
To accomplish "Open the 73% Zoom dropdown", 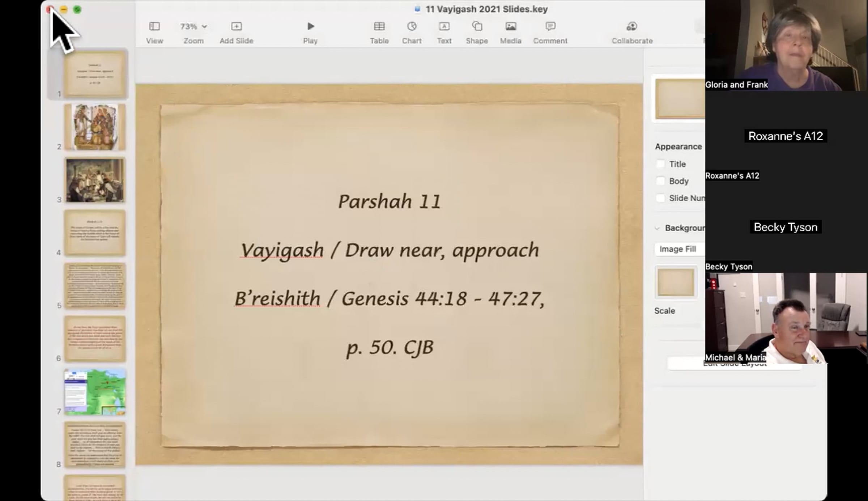I will coord(193,26).
